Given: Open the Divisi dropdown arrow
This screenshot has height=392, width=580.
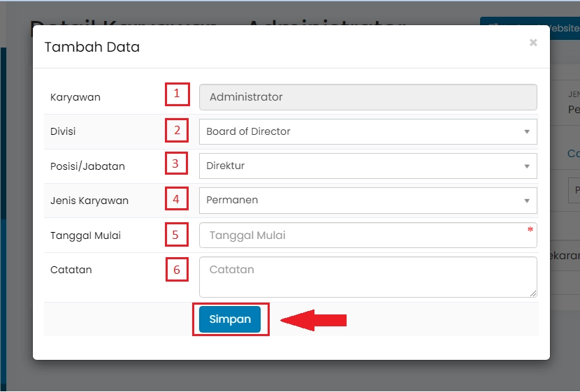Looking at the screenshot, I should click(x=525, y=131).
